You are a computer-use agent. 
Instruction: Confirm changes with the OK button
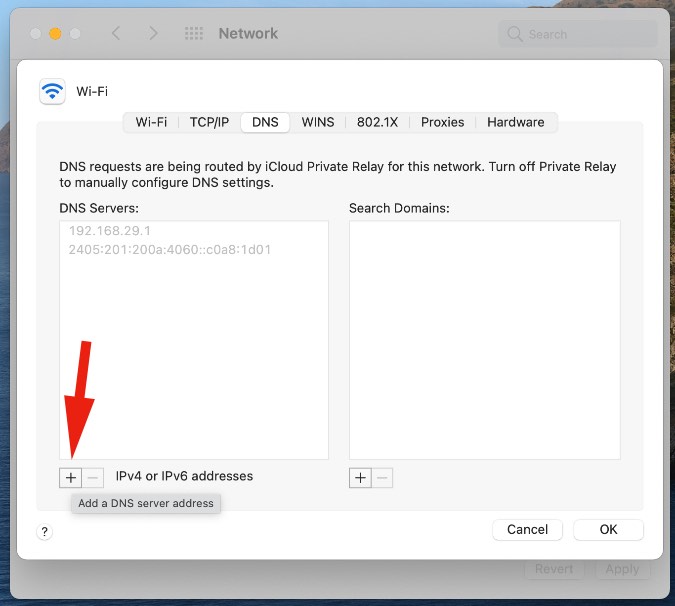click(608, 529)
